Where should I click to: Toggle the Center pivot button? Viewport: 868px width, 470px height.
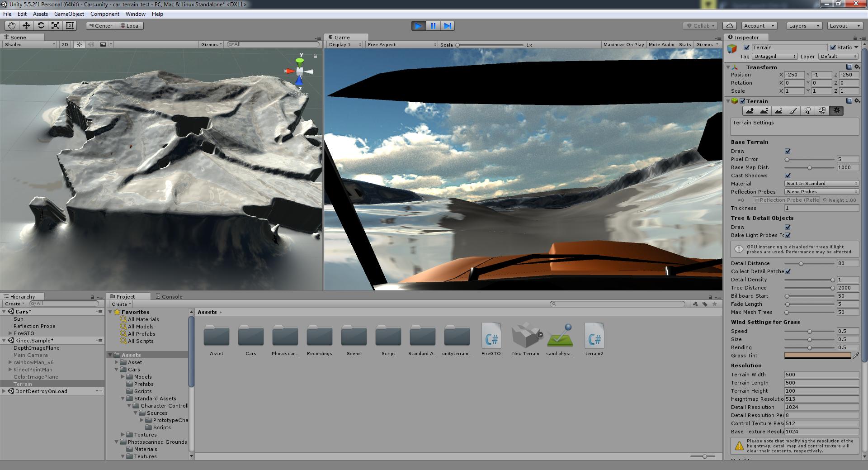point(100,26)
